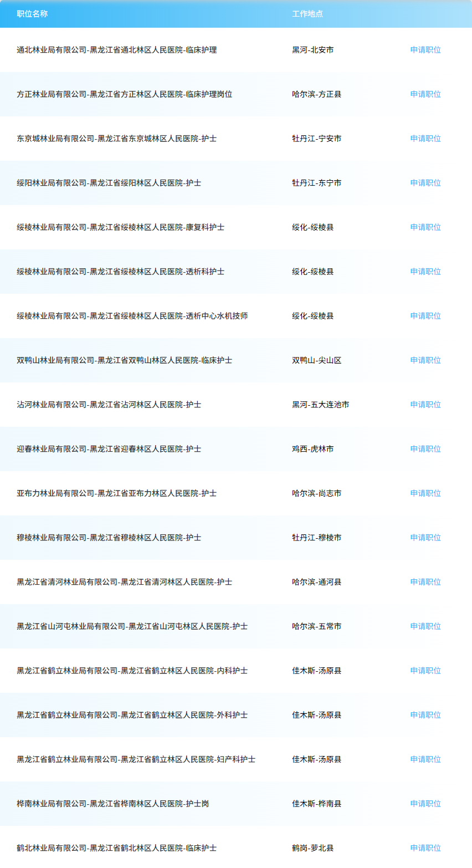Click apply link for 东京城林区人民医院 护士

(x=425, y=138)
